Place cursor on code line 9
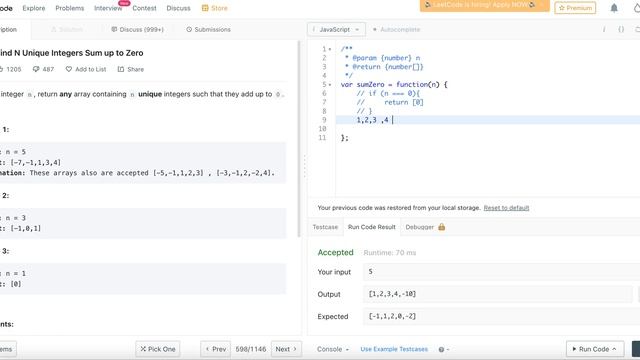 488,120
